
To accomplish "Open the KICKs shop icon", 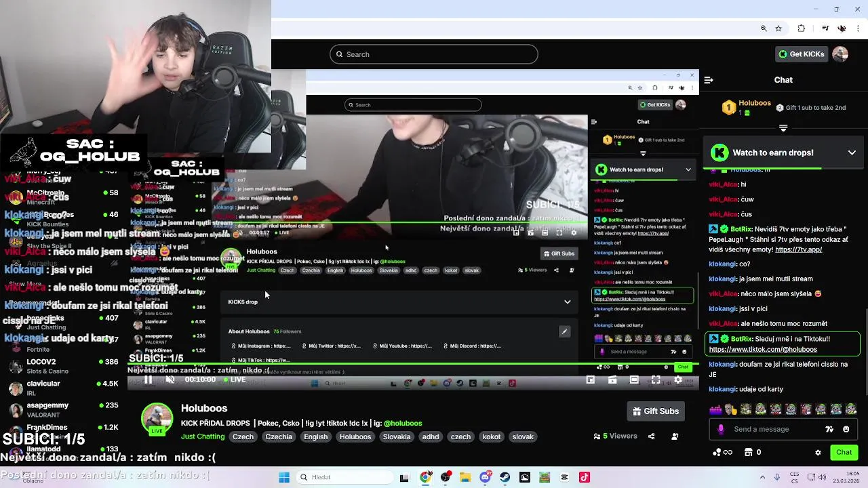I will (753, 452).
